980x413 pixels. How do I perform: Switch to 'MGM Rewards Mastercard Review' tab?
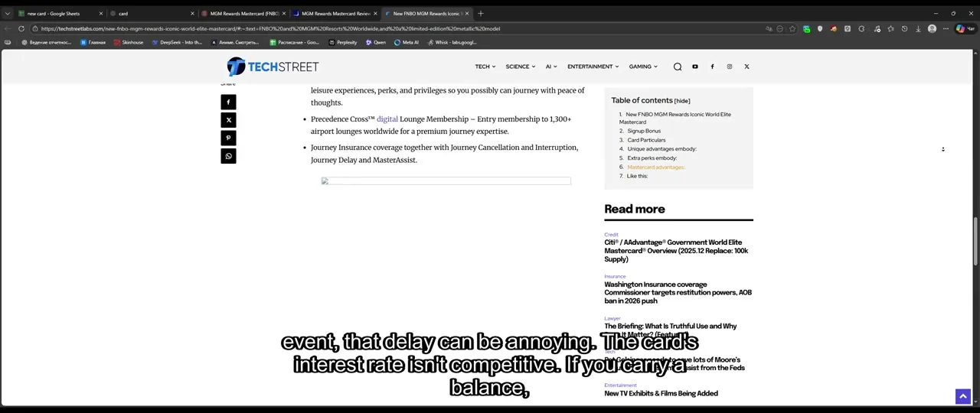335,13
